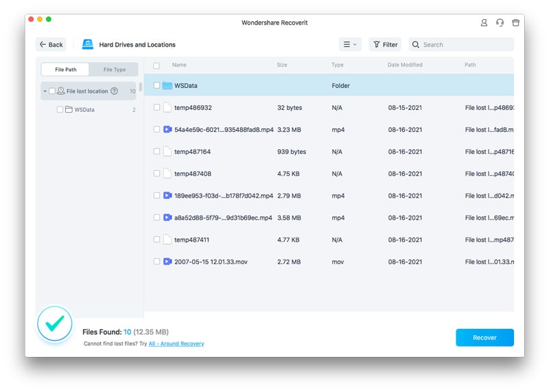Viewport: 549px width, 392px height.
Task: Open the All-Around Recovery link
Action: click(176, 344)
